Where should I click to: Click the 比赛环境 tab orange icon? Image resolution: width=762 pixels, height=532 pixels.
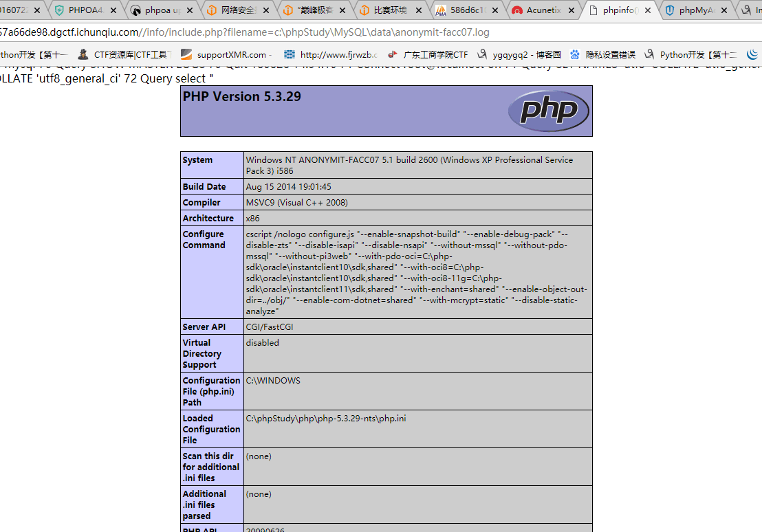(364, 10)
